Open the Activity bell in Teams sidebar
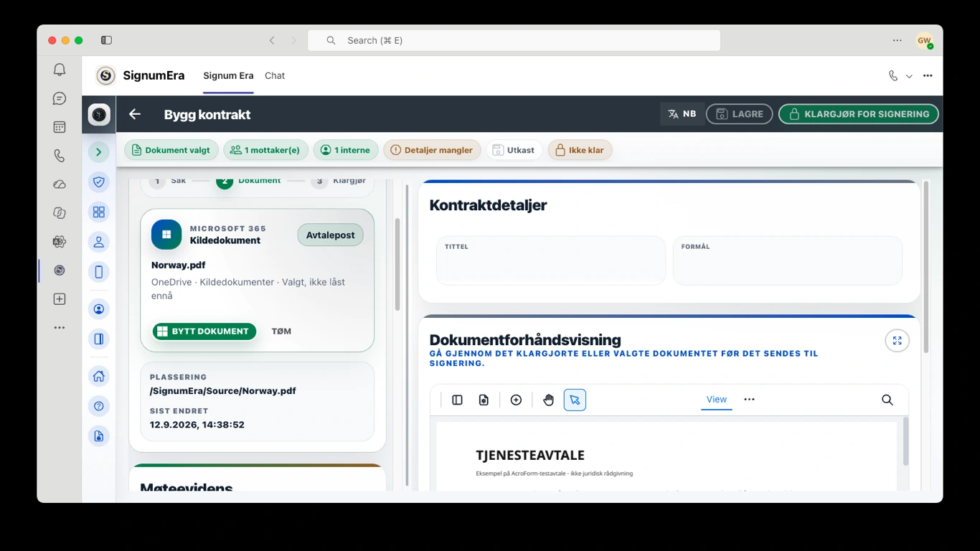This screenshot has height=551, width=980. pyautogui.click(x=60, y=70)
